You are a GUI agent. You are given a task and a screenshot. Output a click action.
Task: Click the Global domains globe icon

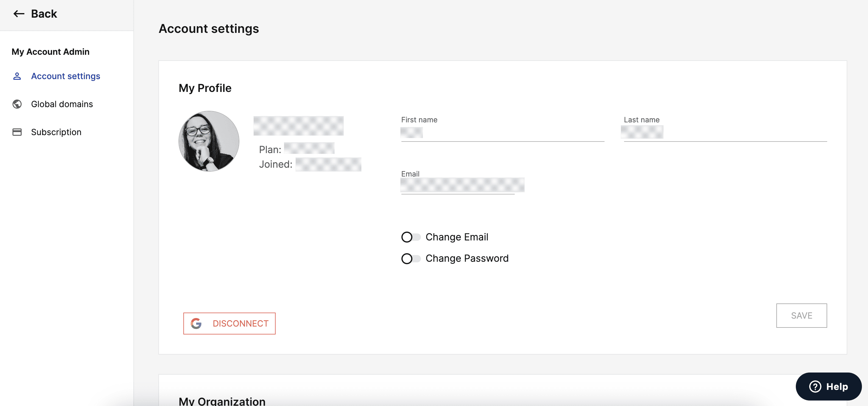[x=17, y=104]
